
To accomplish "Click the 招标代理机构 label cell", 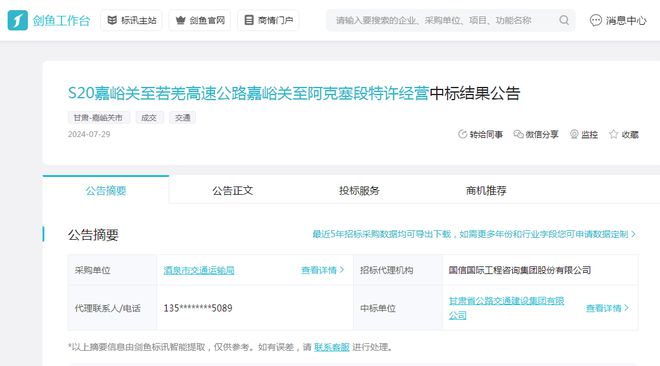I will (x=398, y=270).
